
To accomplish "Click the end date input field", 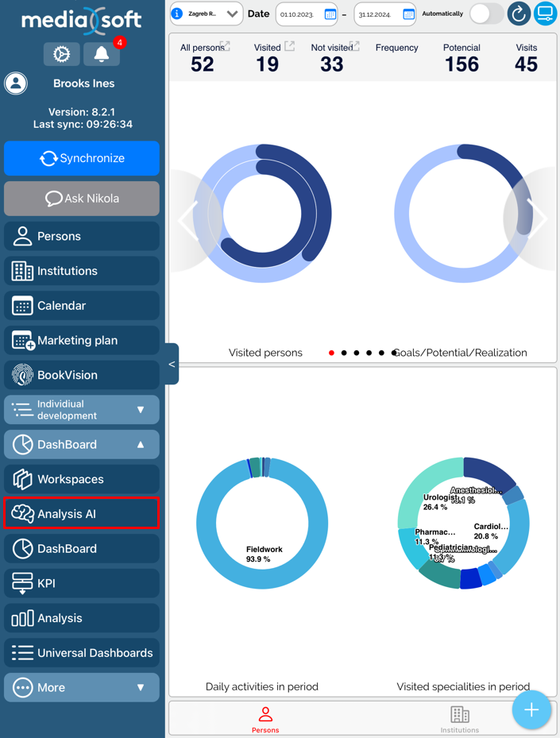I will point(377,14).
